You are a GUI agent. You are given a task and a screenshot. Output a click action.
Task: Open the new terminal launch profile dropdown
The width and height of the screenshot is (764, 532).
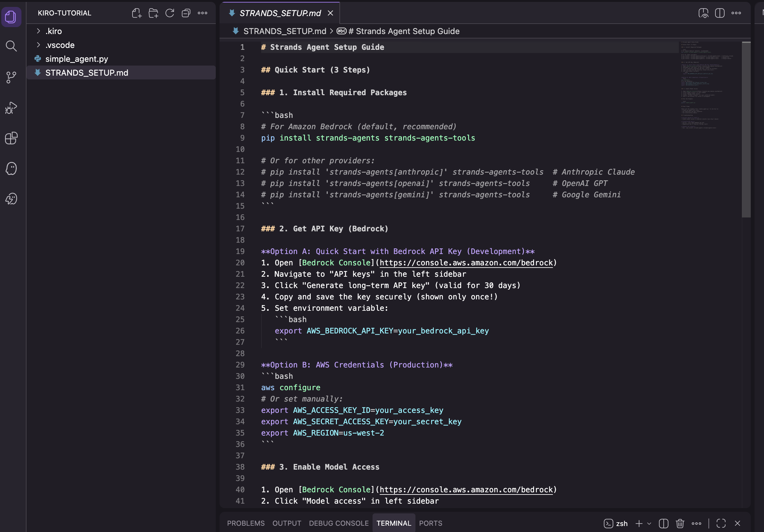coord(649,523)
